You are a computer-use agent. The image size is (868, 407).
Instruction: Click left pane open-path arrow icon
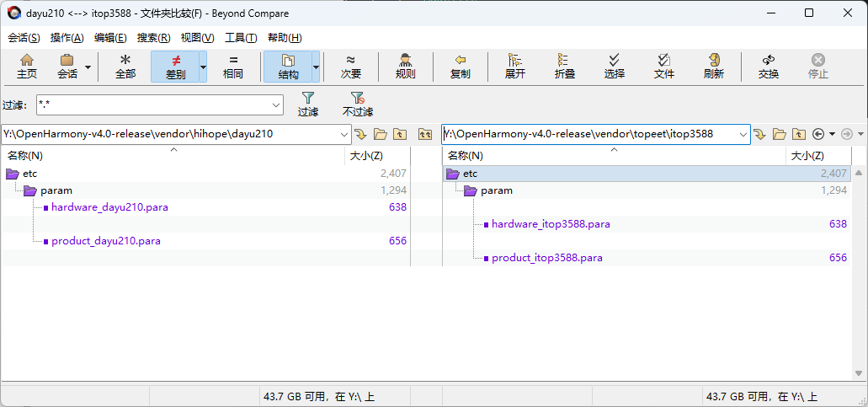click(x=361, y=134)
